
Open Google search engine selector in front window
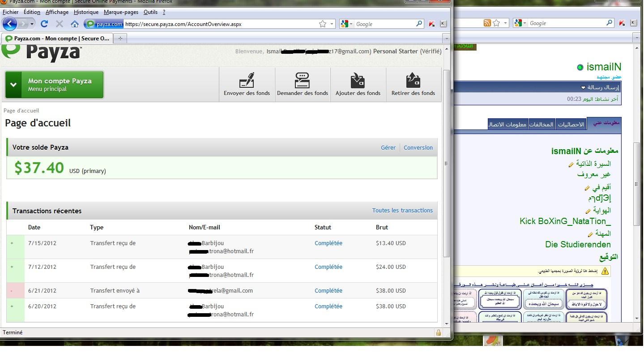point(346,24)
